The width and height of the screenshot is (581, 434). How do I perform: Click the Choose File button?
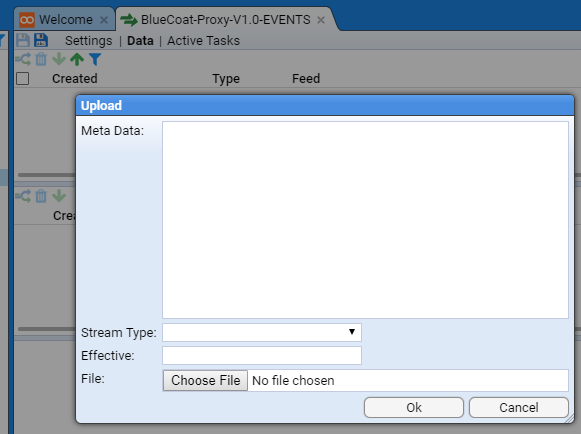[x=205, y=381]
